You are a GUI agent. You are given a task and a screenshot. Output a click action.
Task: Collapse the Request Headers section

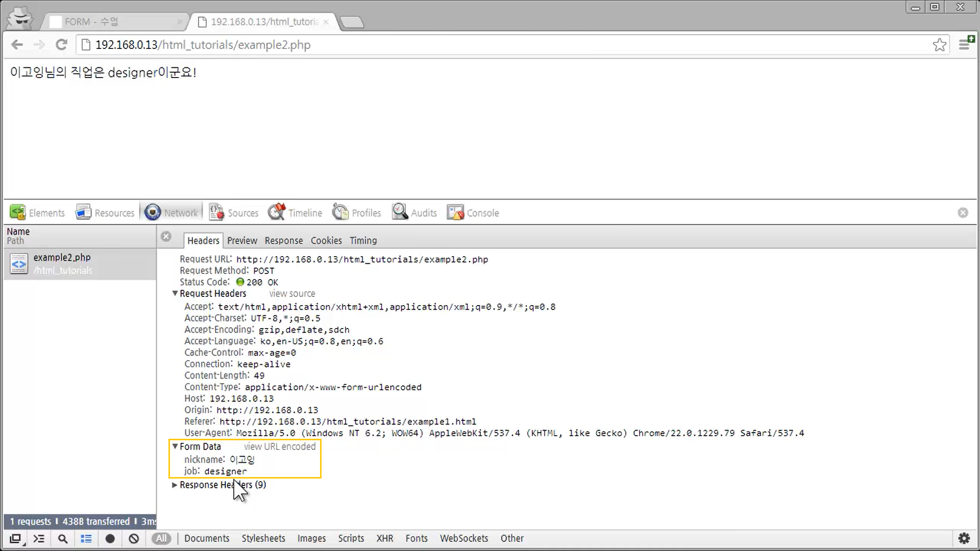pyautogui.click(x=175, y=293)
